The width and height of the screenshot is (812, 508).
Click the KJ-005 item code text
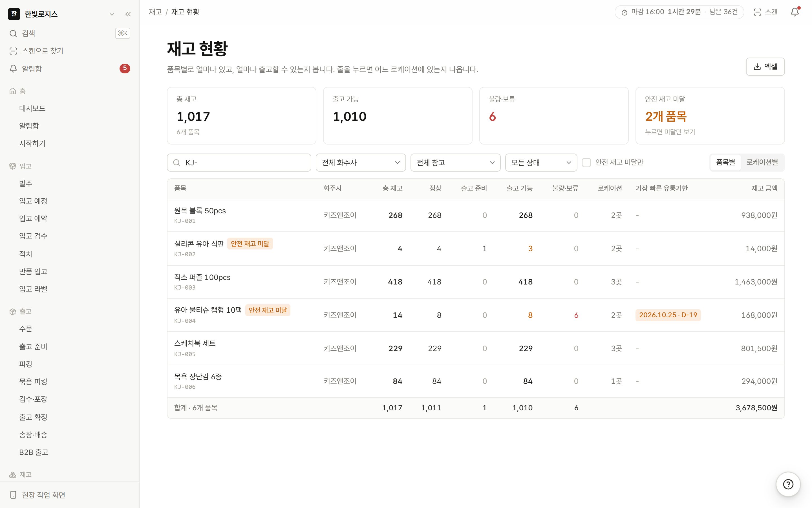click(x=185, y=354)
